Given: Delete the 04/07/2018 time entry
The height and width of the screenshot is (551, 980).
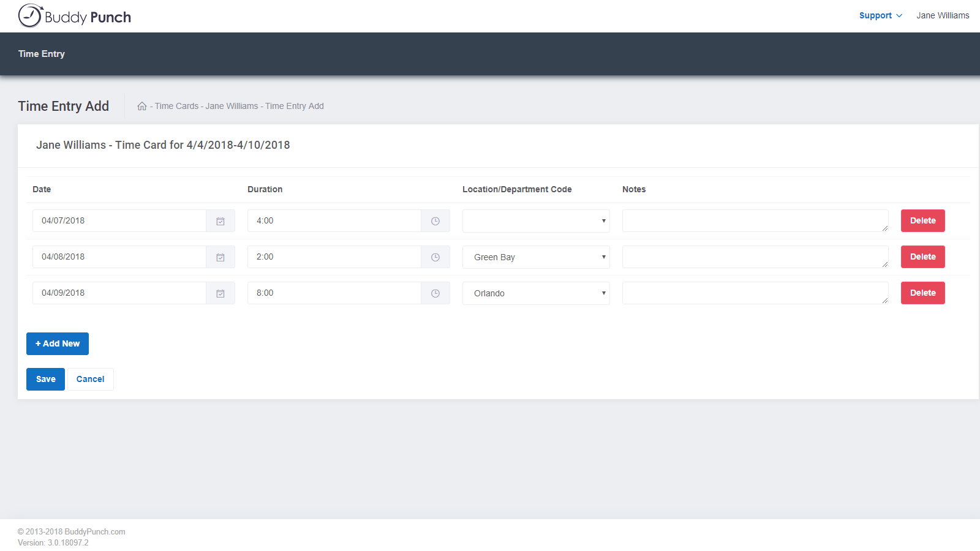Looking at the screenshot, I should tap(922, 220).
